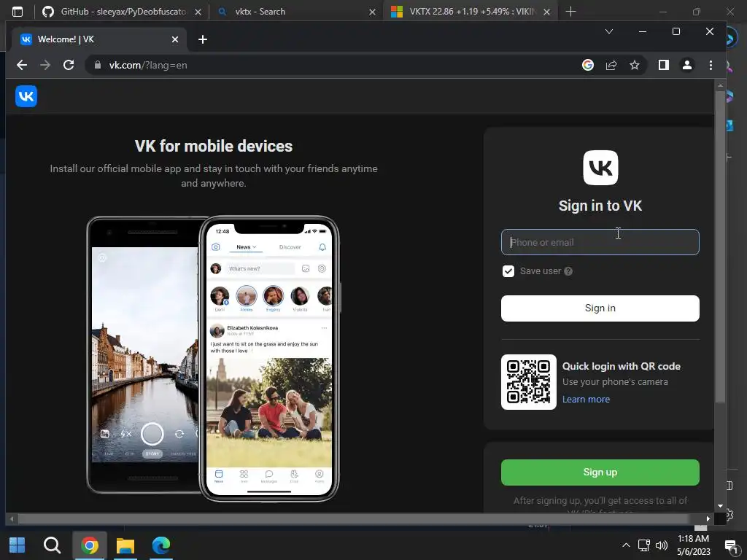
Task: Open File Explorer from taskbar
Action: tap(125, 545)
